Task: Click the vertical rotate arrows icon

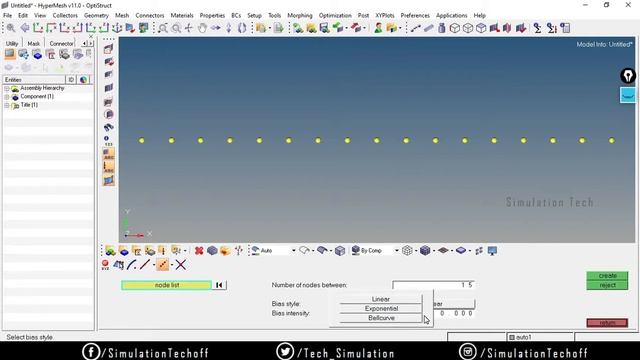Action: pos(229,28)
